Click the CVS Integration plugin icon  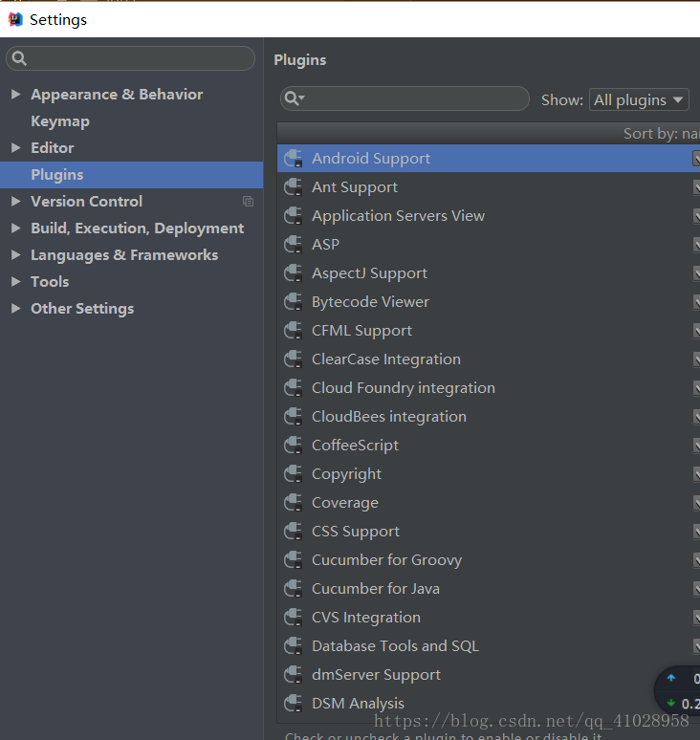(x=294, y=618)
